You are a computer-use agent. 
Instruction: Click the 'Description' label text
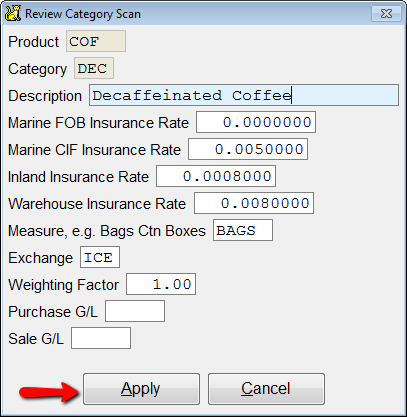(x=45, y=96)
